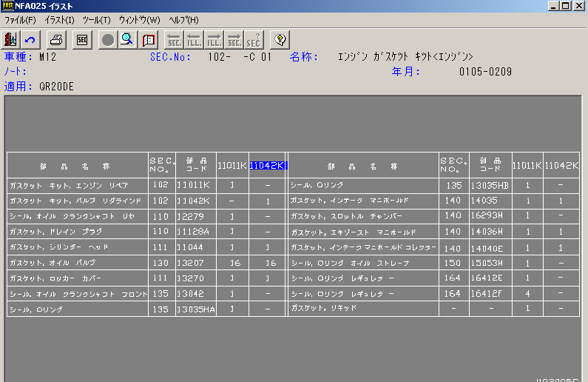Click part code 13035HA in the table
Image resolution: width=588 pixels, height=382 pixels.
[x=196, y=309]
